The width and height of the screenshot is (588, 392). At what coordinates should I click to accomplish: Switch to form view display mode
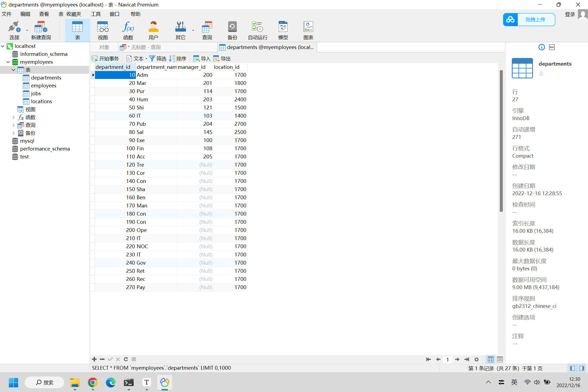(x=500, y=360)
